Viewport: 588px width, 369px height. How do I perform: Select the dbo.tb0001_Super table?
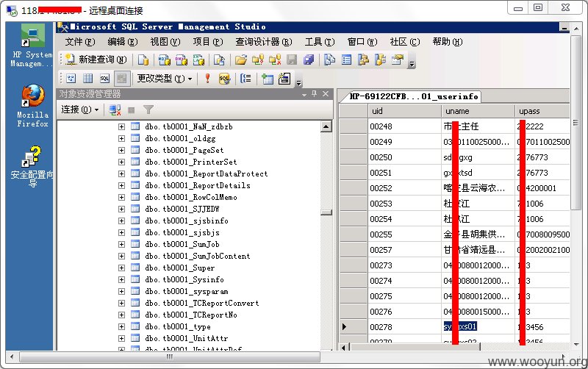(x=180, y=268)
